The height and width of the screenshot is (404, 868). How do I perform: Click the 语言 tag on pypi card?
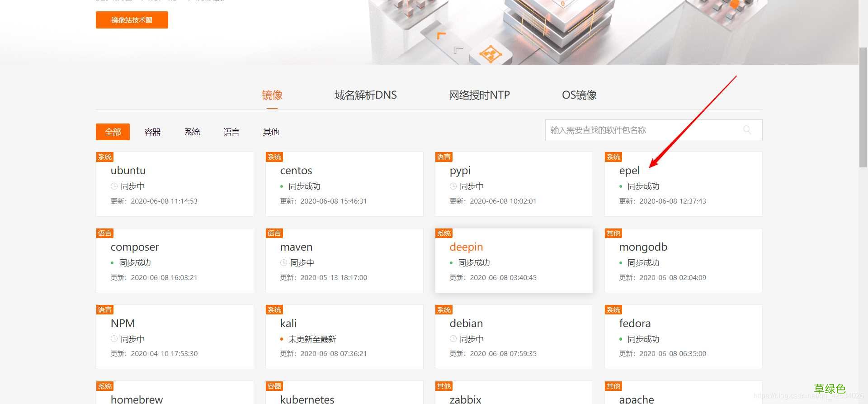pyautogui.click(x=444, y=157)
